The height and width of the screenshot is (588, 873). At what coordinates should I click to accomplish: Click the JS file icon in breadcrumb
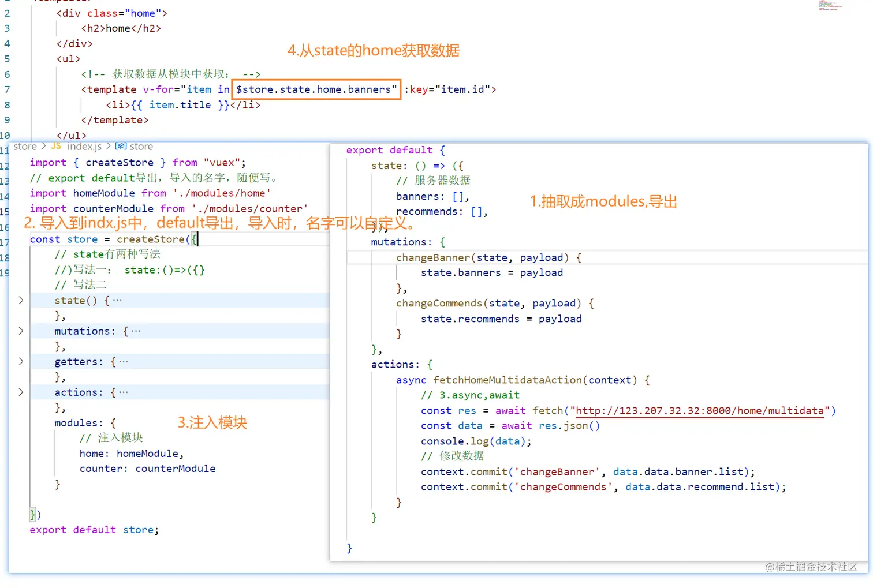pyautogui.click(x=56, y=146)
